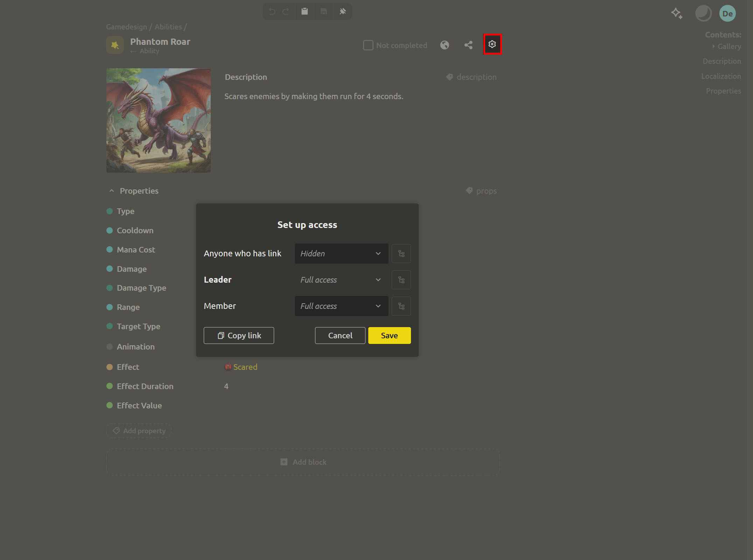Open the Leader Full access dropdown
The image size is (753, 560).
pos(341,280)
